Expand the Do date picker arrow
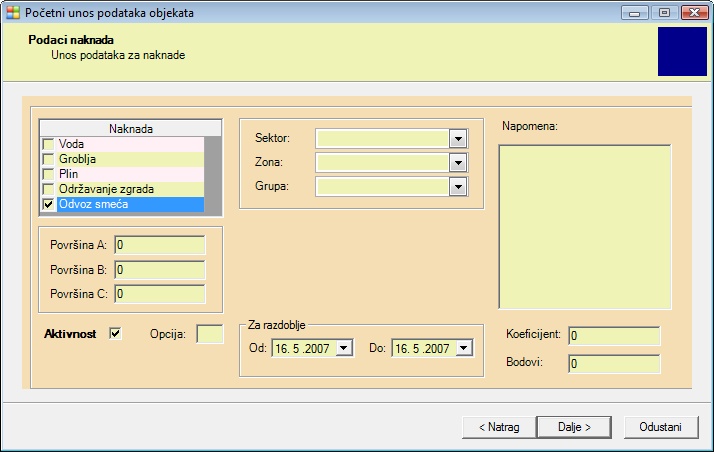Viewport: 714px width, 452px height. tap(464, 348)
